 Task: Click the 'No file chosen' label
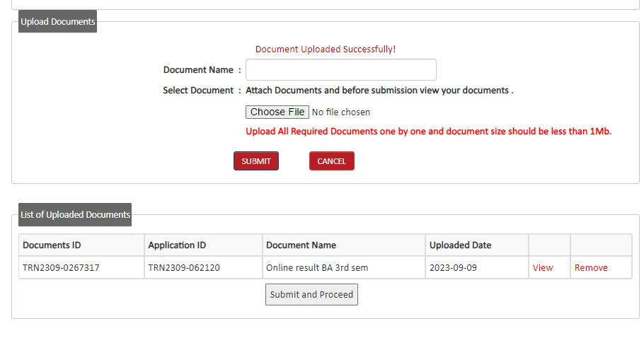341,112
